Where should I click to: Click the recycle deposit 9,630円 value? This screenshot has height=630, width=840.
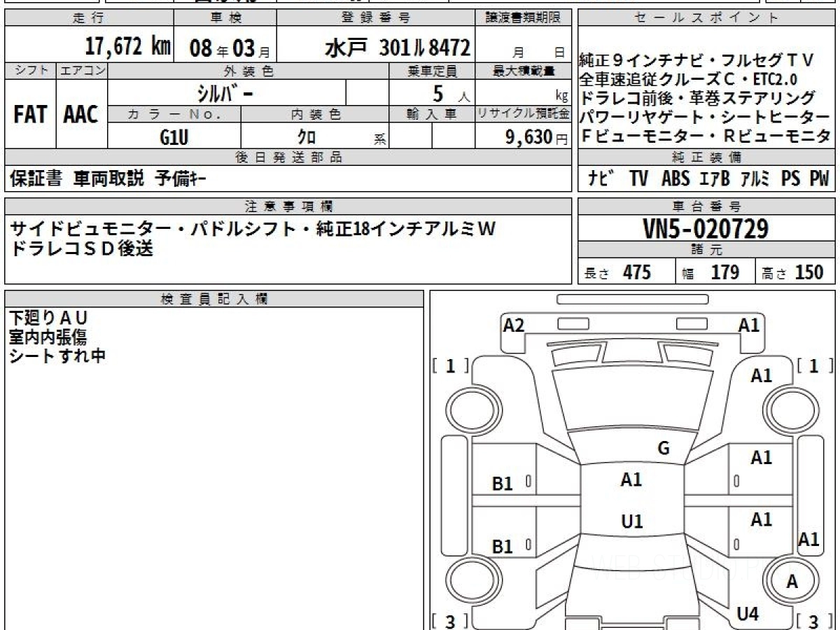coord(523,137)
